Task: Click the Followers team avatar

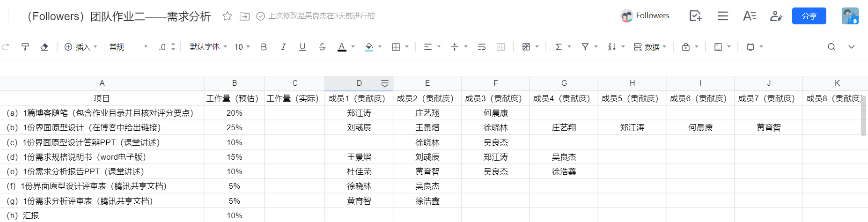Action: click(x=626, y=16)
